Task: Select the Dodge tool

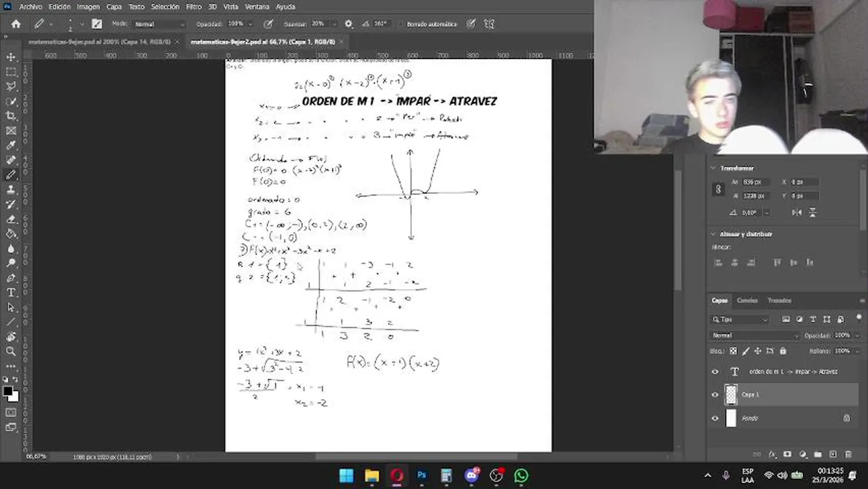Action: tap(11, 263)
